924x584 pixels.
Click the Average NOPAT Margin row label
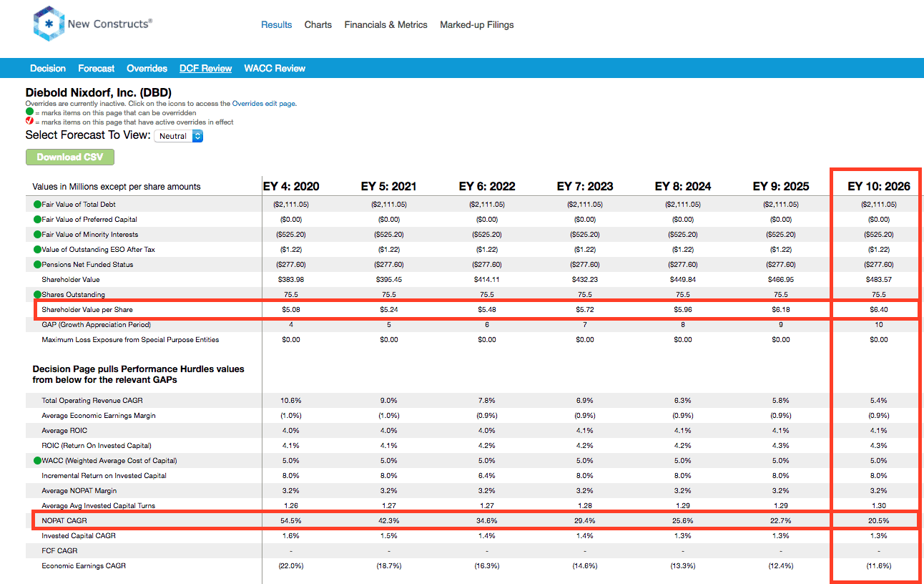79,491
